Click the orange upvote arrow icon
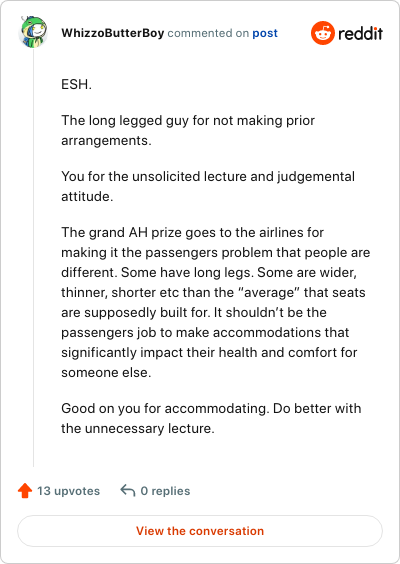400x564 pixels. point(25,491)
